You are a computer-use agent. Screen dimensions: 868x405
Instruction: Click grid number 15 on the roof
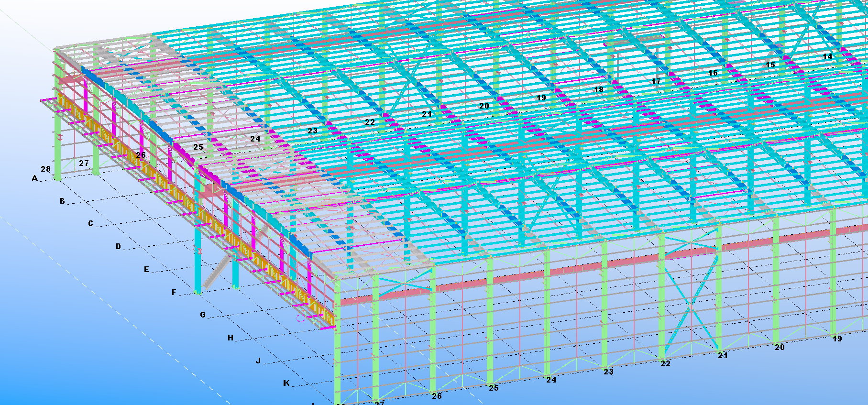[770, 65]
